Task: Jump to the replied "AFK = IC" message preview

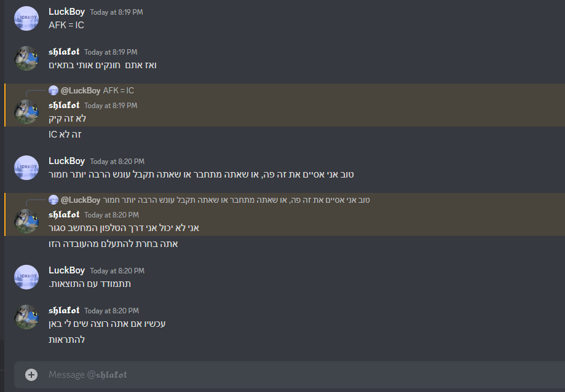Action: click(x=119, y=90)
